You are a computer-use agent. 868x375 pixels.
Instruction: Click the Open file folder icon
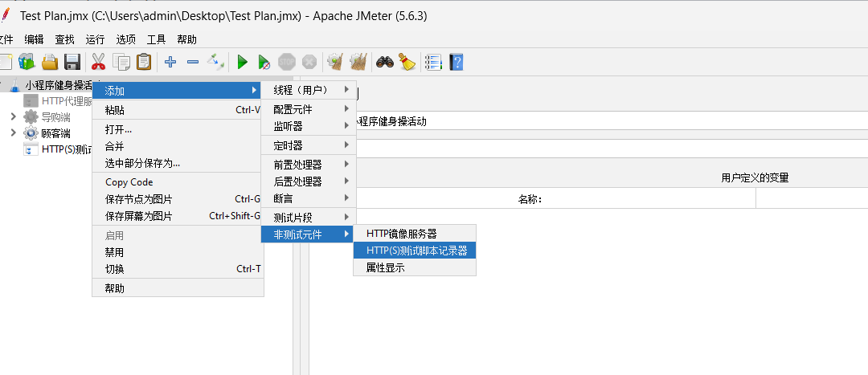[50, 61]
